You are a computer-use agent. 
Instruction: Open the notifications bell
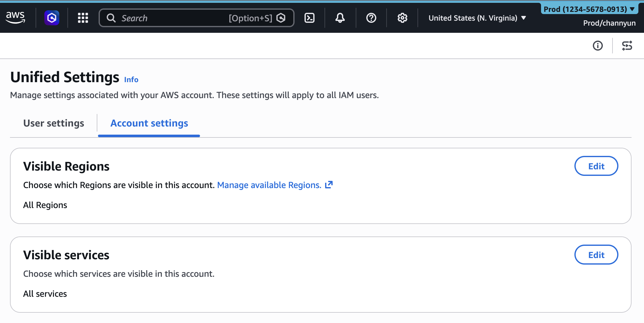340,18
